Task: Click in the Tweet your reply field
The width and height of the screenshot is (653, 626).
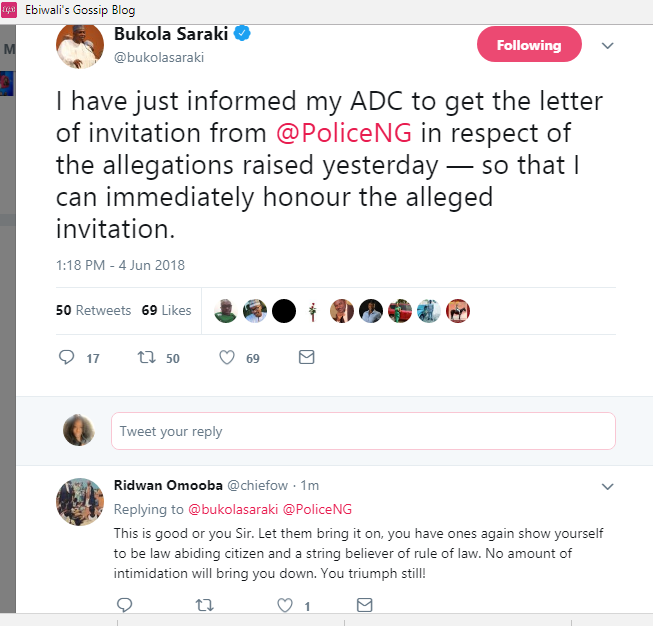Action: (x=362, y=431)
